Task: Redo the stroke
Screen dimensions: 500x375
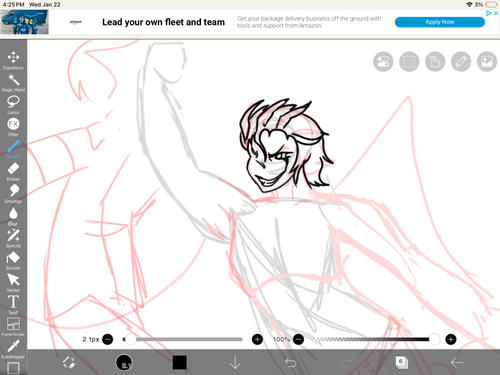Action: click(x=346, y=362)
